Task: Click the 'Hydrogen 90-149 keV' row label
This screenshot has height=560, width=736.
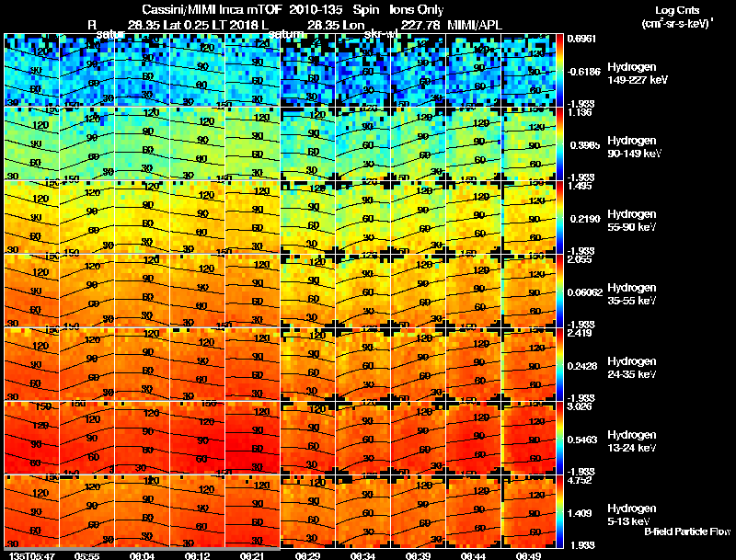Action: point(635,147)
